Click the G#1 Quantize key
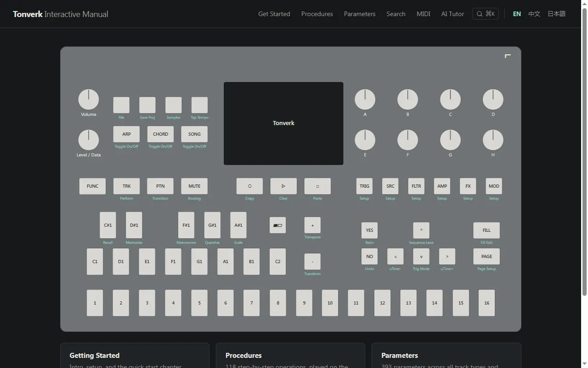Screen dimensions: 588x368 pos(212,225)
